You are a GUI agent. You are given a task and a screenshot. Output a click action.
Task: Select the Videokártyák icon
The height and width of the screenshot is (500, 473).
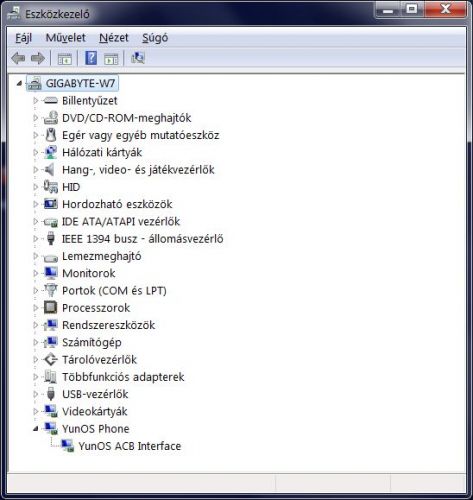51,411
